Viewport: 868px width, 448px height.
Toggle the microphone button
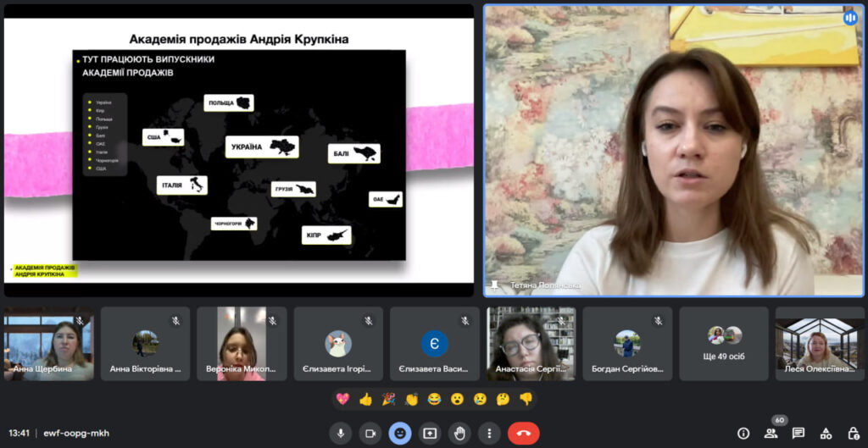tap(340, 433)
